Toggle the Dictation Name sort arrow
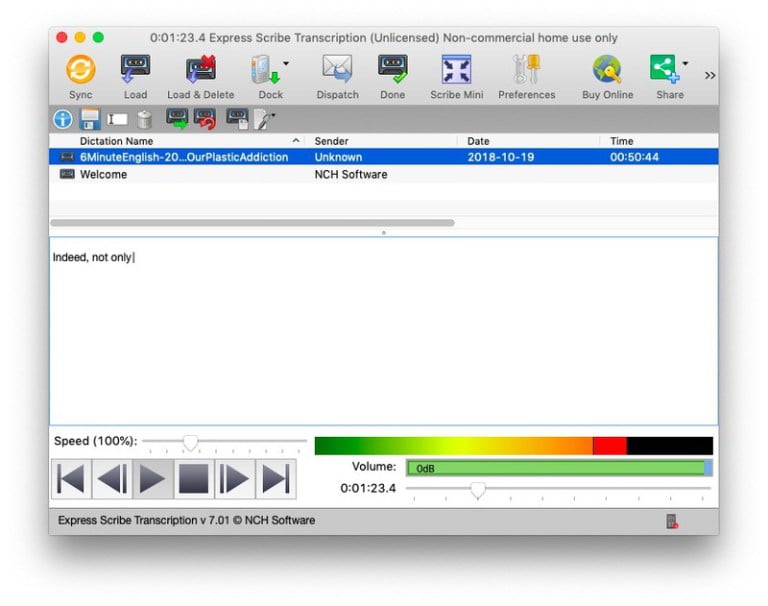Viewport: 768px width, 606px height. point(296,141)
